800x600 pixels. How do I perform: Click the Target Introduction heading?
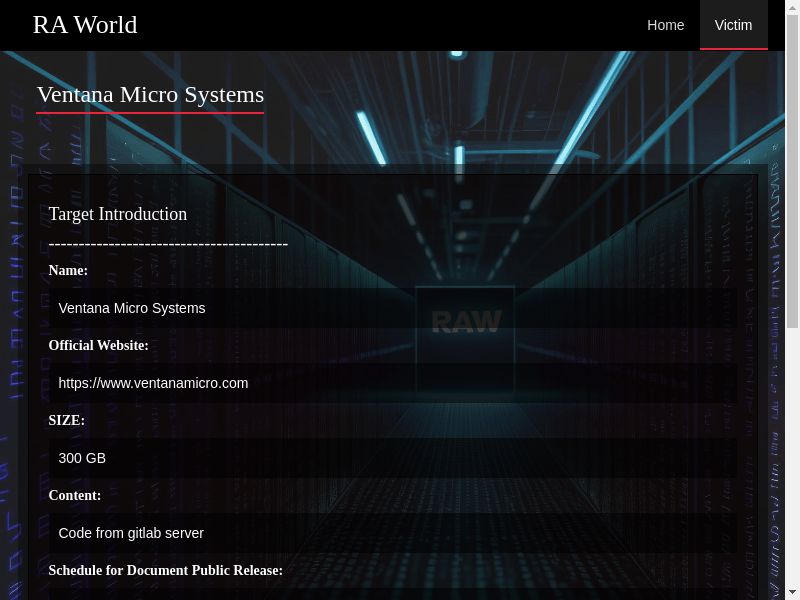pos(118,214)
